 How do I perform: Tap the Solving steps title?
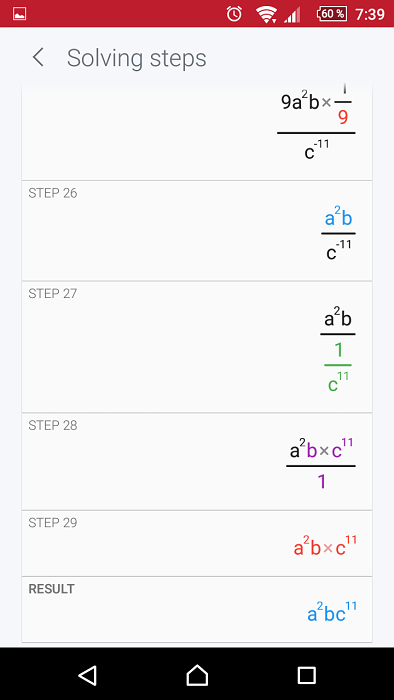tap(137, 58)
